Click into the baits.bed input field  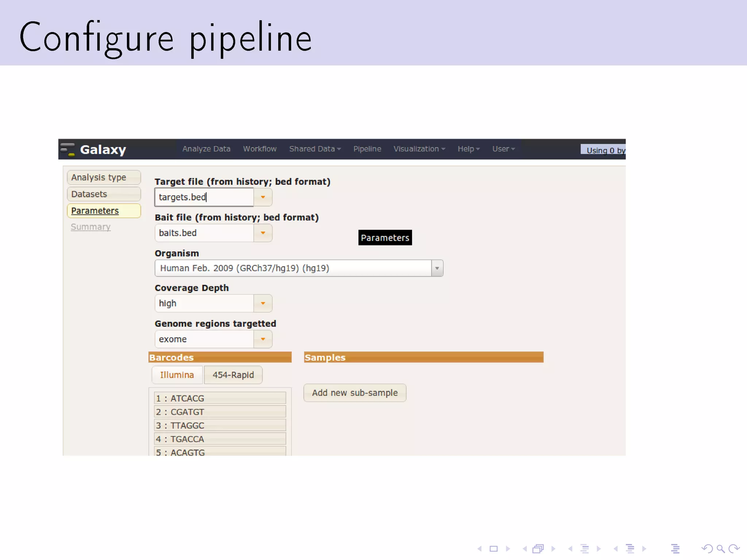coord(204,233)
